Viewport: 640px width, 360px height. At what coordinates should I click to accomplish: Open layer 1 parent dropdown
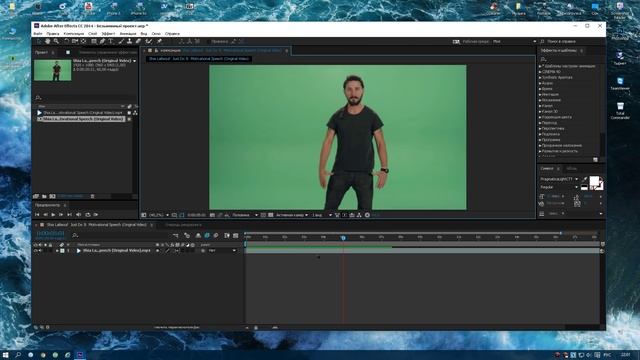222,251
